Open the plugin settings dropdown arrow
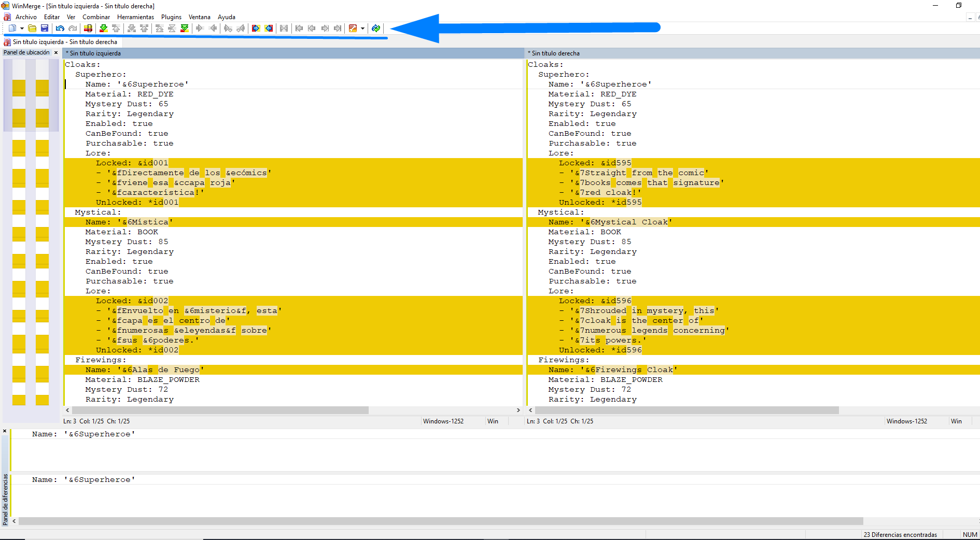 click(x=362, y=29)
